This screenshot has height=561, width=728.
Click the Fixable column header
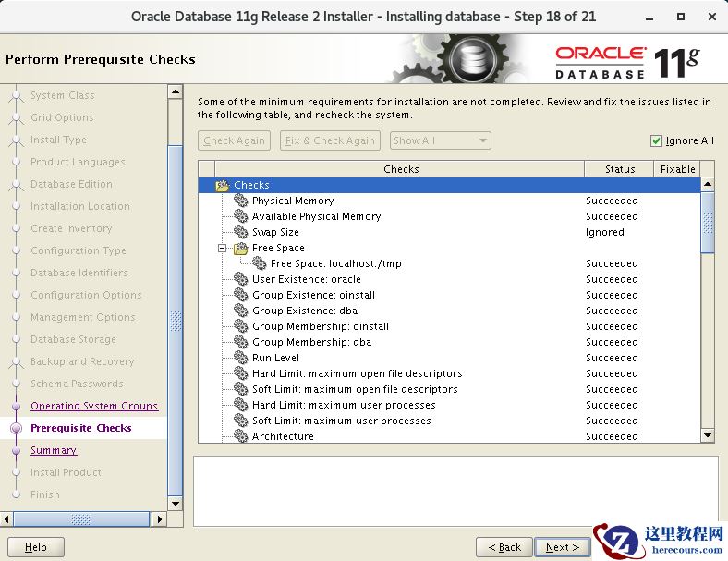point(677,169)
